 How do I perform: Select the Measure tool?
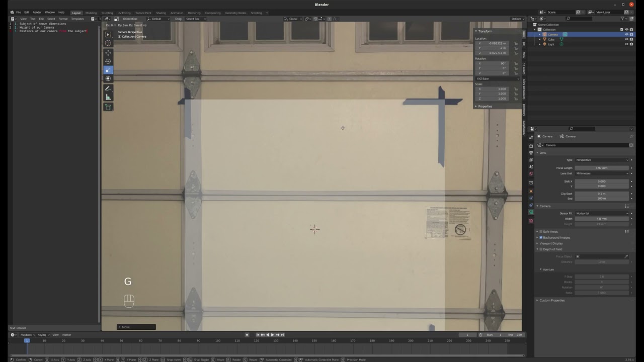point(108,97)
